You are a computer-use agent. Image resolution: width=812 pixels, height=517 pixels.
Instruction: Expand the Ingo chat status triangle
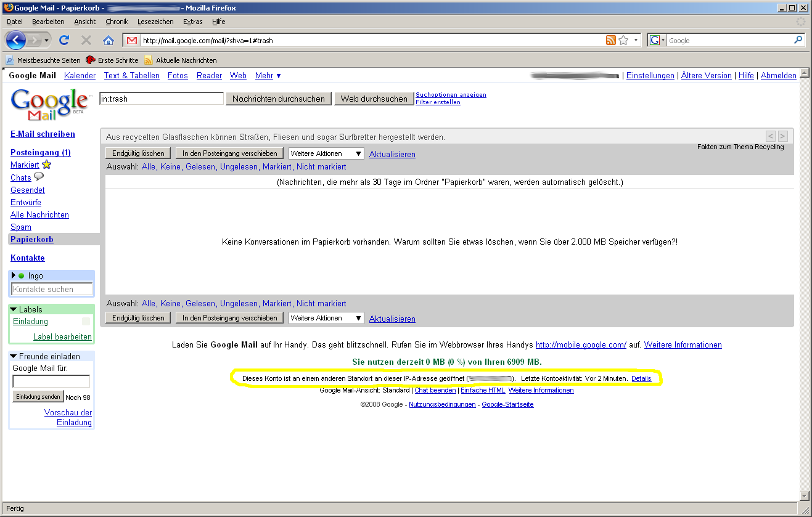(14, 275)
